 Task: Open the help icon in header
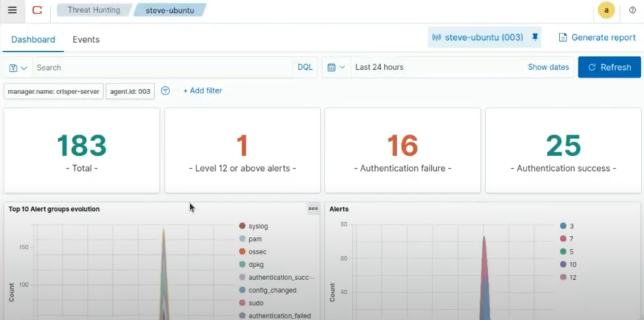tap(632, 10)
